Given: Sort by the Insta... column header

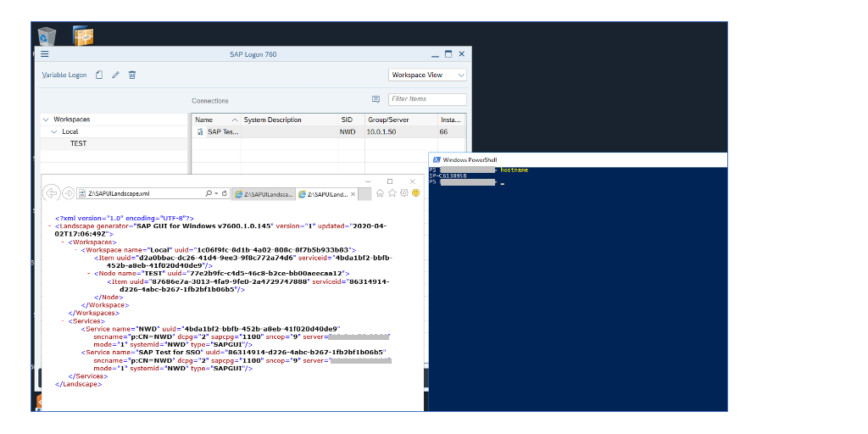Looking at the screenshot, I should [451, 120].
